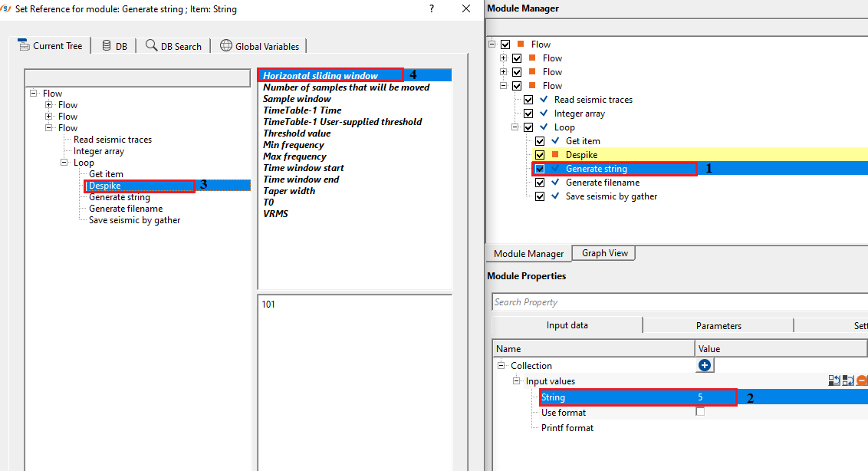Select the Threshold value parameter in the list
Screen dimensions: 868x471
[297, 133]
